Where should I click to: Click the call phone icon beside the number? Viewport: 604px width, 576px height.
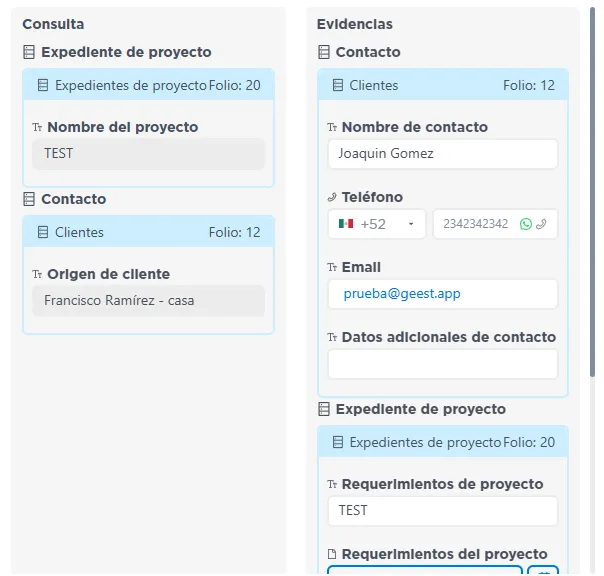pyautogui.click(x=541, y=224)
